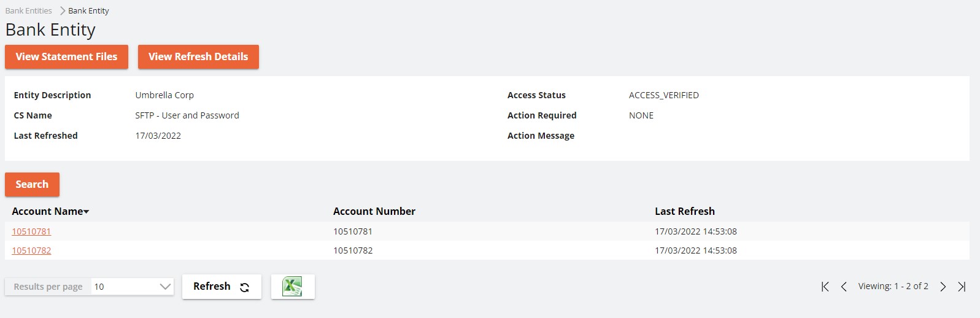Click the Account Number column header
Image resolution: width=980 pixels, height=318 pixels.
pyautogui.click(x=374, y=211)
